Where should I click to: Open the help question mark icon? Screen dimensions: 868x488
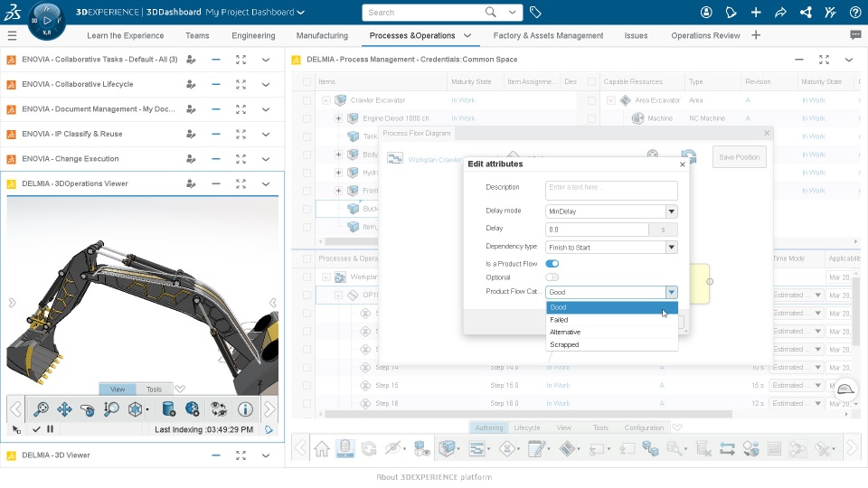click(x=855, y=12)
